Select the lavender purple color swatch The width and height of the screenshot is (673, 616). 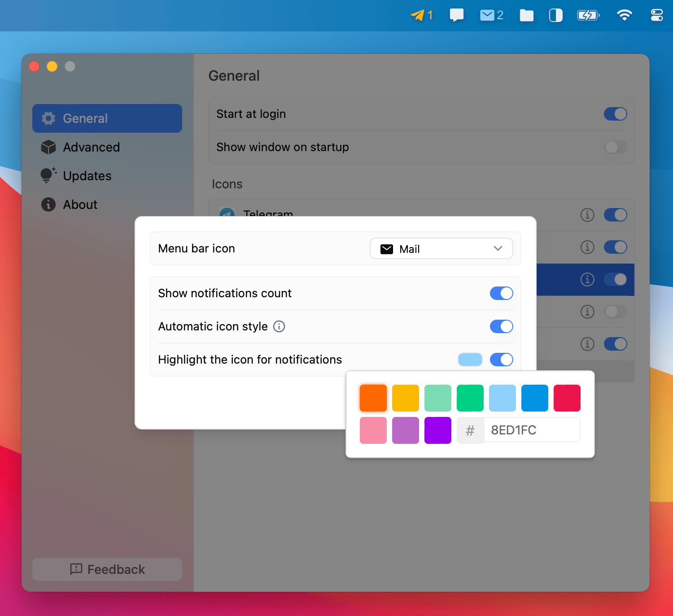406,430
